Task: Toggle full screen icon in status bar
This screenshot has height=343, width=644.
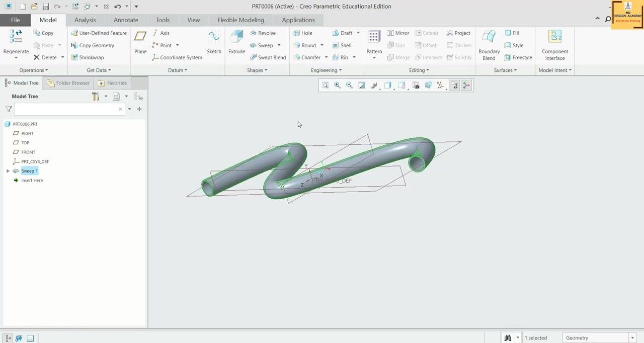Action: (30, 338)
